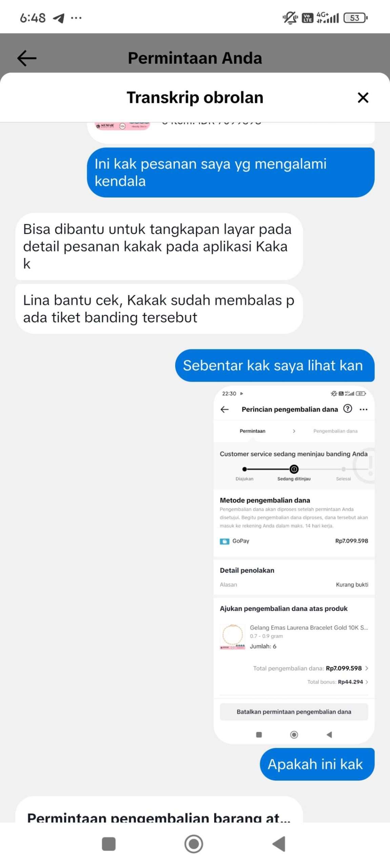This screenshot has width=390, height=868.
Task: Select the Pengembalian dana tab in screenshot
Action: [335, 431]
